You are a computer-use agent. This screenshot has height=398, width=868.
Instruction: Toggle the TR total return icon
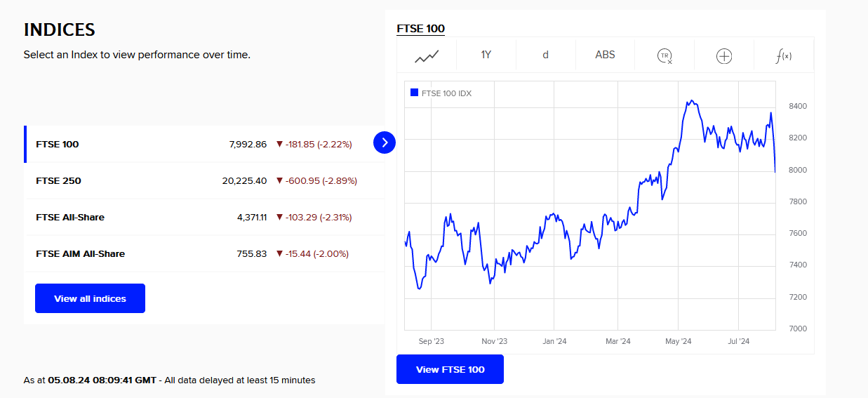(665, 56)
